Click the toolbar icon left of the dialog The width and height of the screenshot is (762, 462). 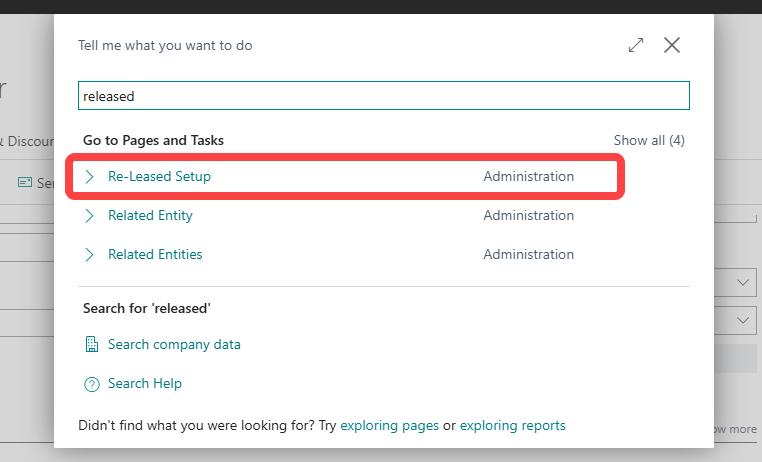click(26, 183)
